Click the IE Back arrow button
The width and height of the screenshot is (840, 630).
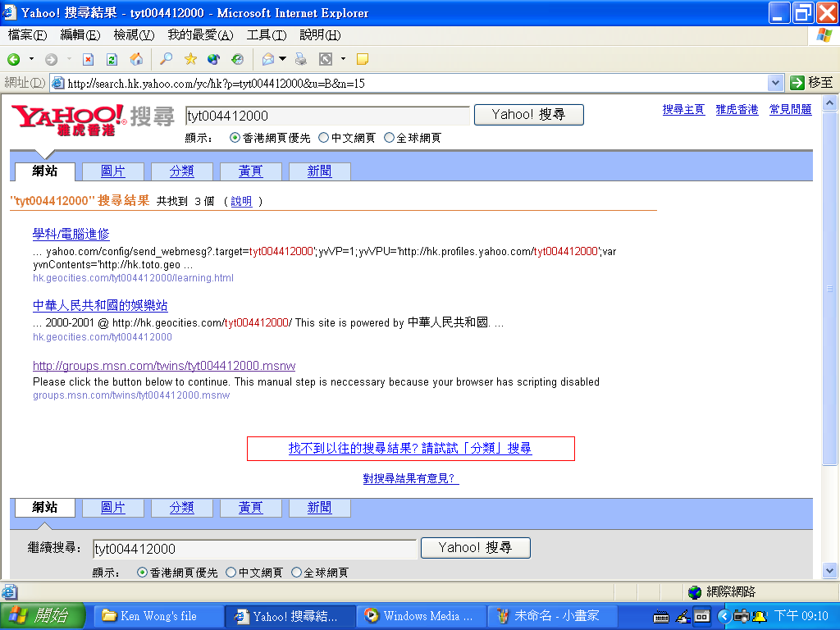14,59
